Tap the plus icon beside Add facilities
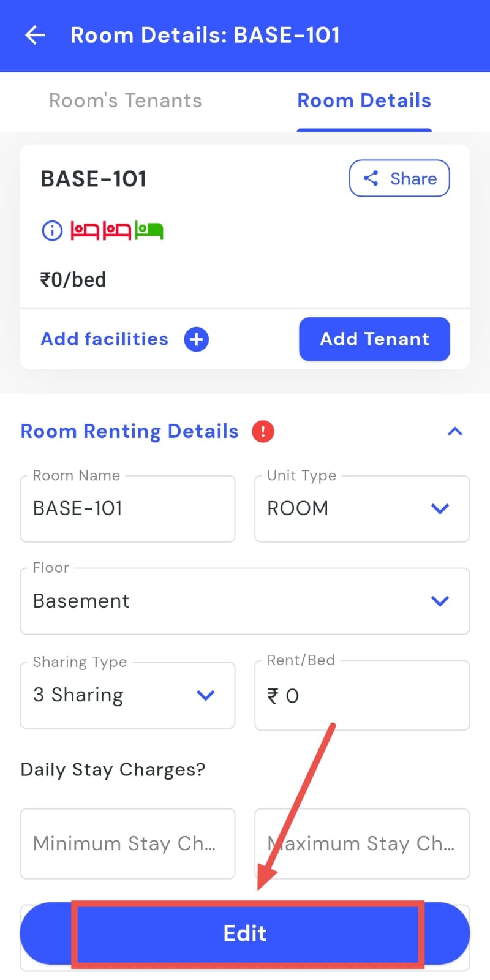The width and height of the screenshot is (490, 980). 197,339
